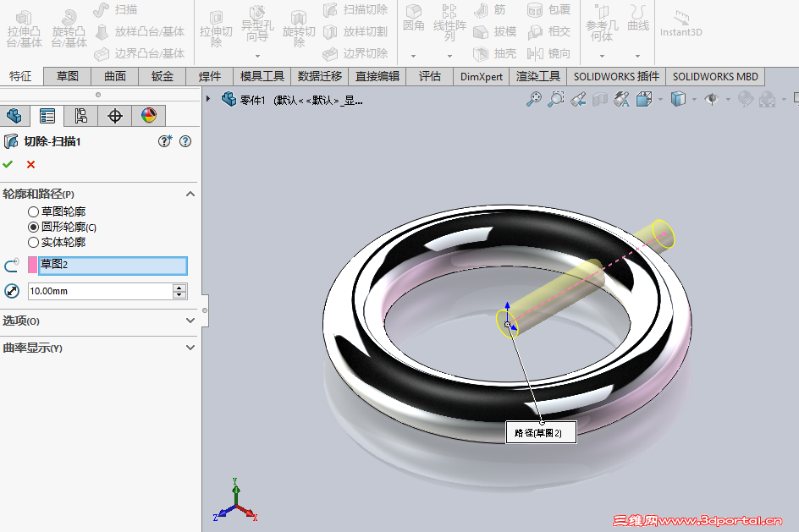Switch to the Sketch (草图) tab
This screenshot has height=532, width=799.
67,76
